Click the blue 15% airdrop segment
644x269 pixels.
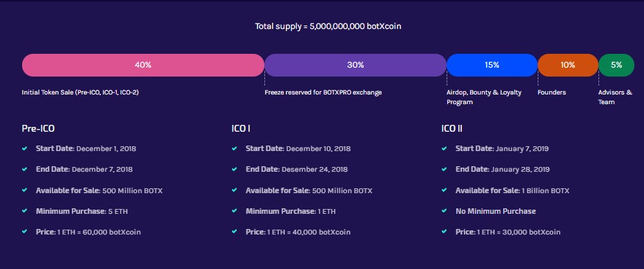coord(492,65)
